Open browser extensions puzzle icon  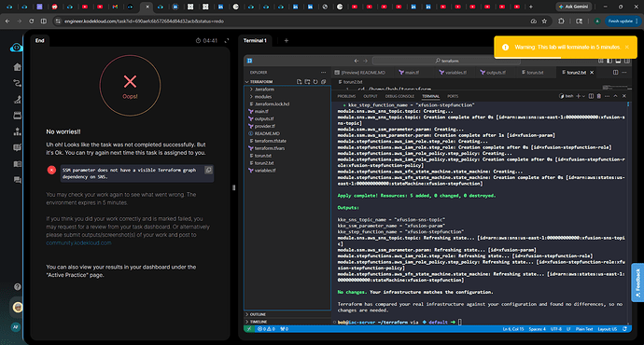(561, 21)
